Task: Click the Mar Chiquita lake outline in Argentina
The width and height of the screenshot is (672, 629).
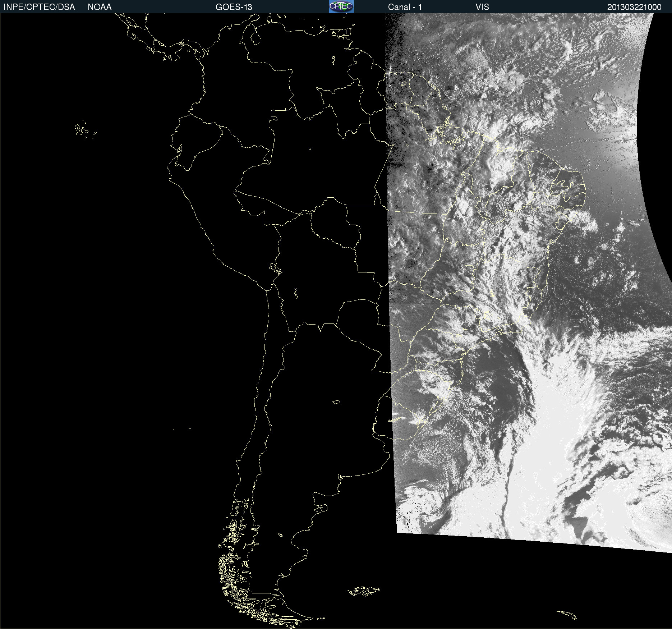Action: click(336, 402)
